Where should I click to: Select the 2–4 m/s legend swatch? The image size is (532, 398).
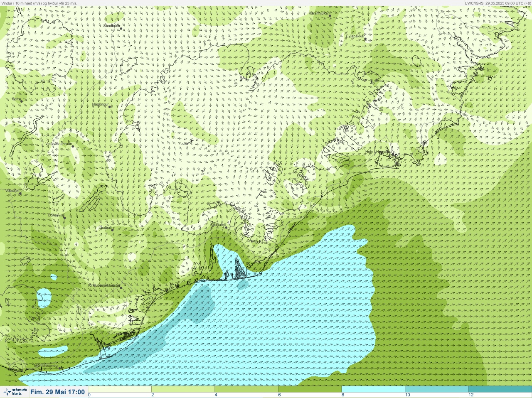pyautogui.click(x=183, y=389)
